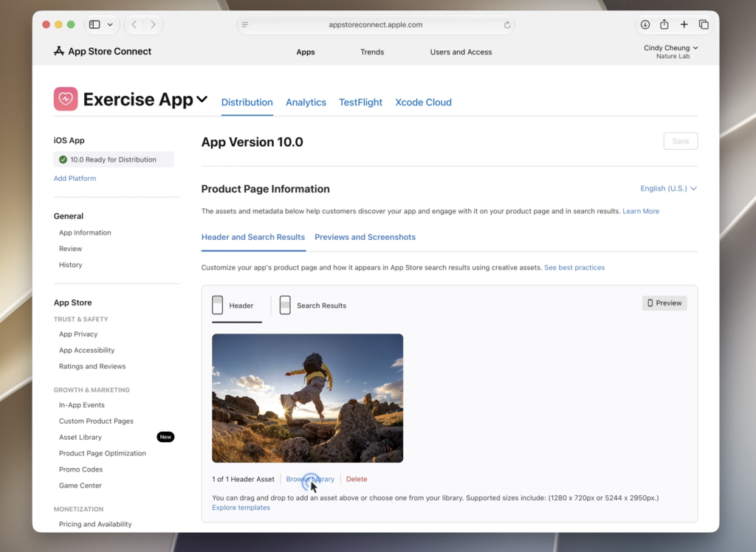This screenshot has width=756, height=552.
Task: Open Safari downloads icon
Action: tap(645, 24)
